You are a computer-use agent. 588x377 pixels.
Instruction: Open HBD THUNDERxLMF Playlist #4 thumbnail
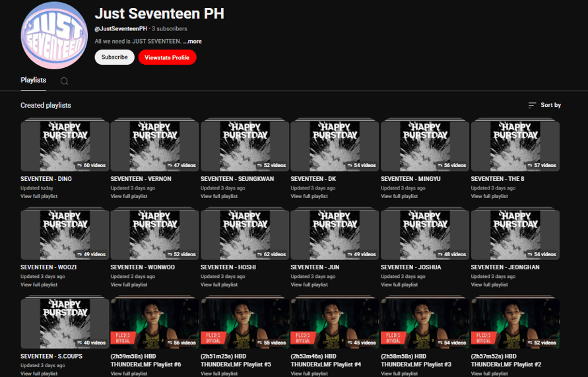pyautogui.click(x=335, y=324)
